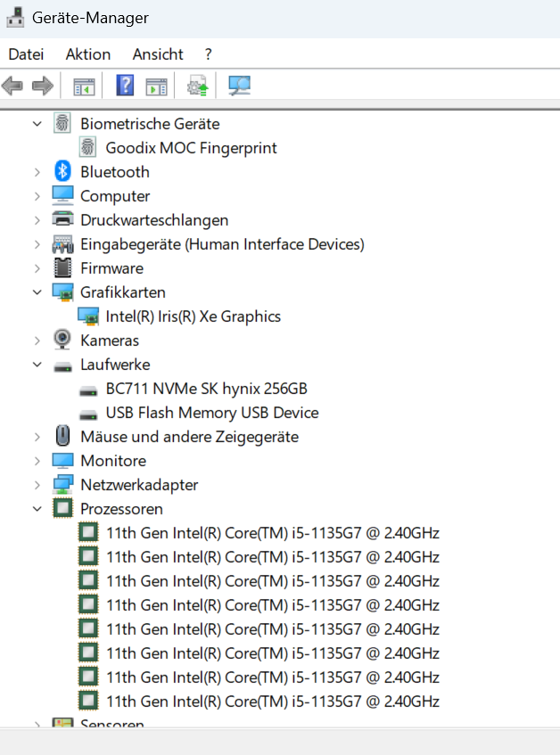Click the Monitore category icon
This screenshot has width=560, height=755.
[x=62, y=461]
